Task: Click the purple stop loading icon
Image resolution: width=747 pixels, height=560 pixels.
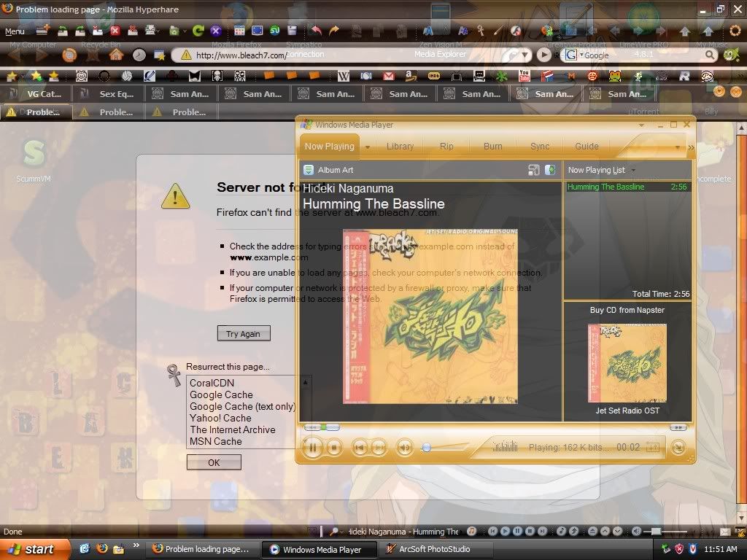Action: coord(216,31)
